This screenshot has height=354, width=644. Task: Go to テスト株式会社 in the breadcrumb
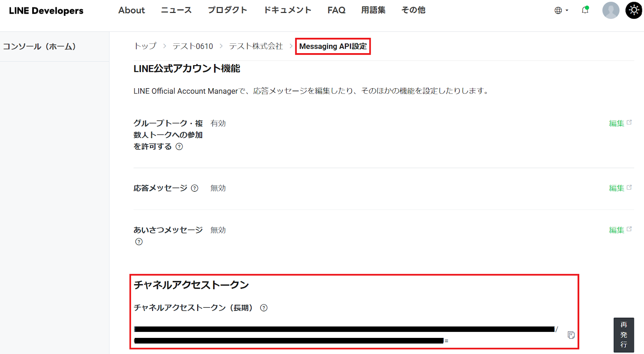pyautogui.click(x=256, y=46)
